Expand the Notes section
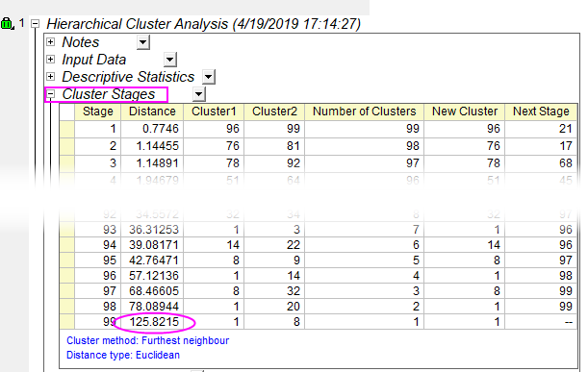The height and width of the screenshot is (372, 588). point(51,41)
